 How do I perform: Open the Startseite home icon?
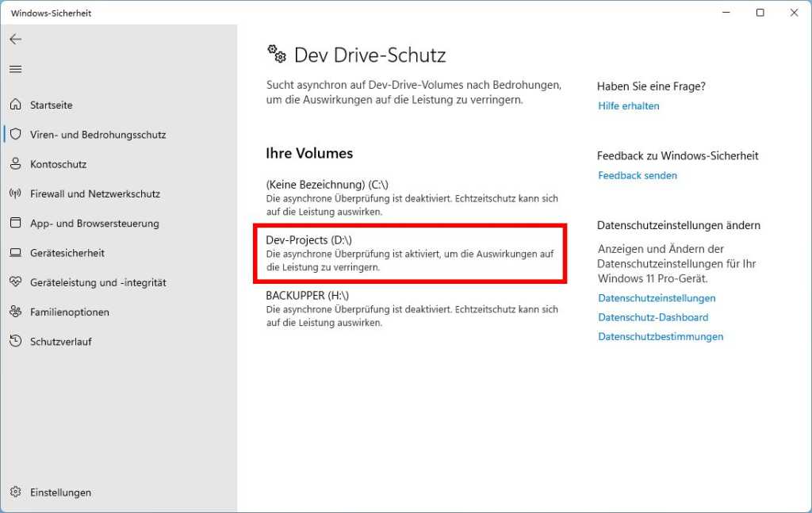pyautogui.click(x=17, y=105)
